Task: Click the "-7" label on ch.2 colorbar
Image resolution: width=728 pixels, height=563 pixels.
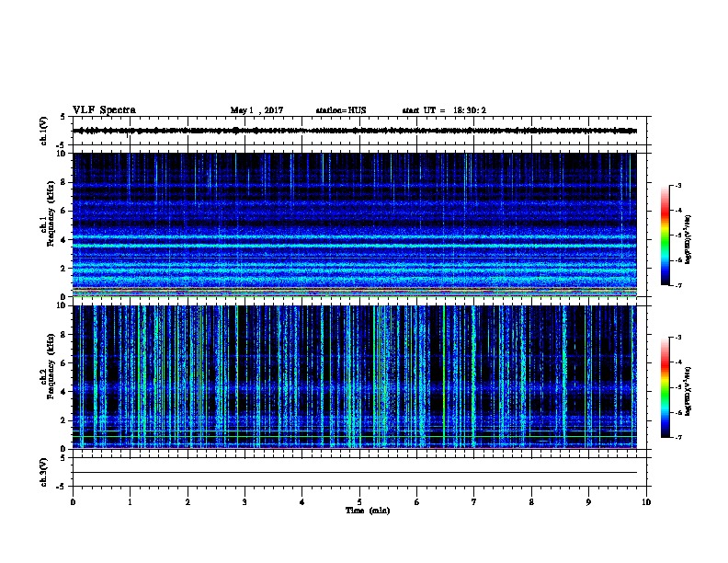Action: click(x=677, y=438)
